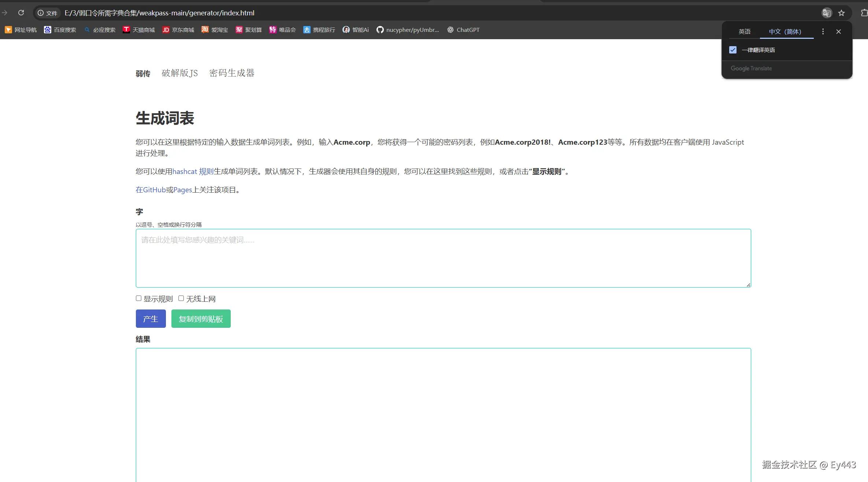This screenshot has width=868, height=482.
Task: Open the 密码生成器 navigation item
Action: tap(231, 73)
